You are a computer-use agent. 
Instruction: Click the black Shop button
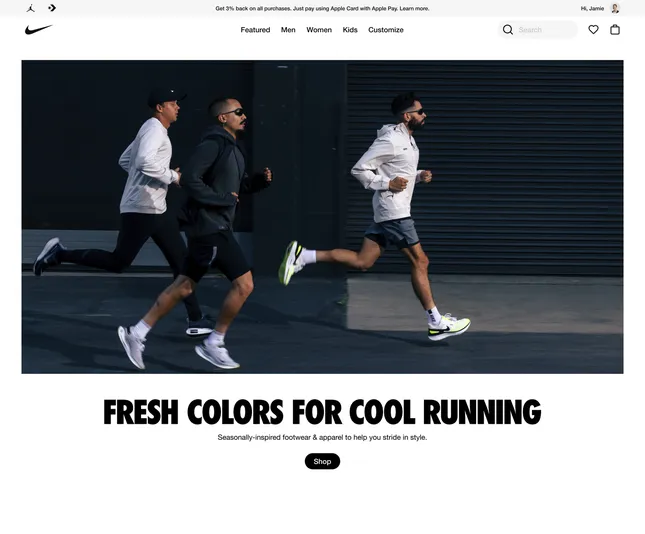pos(322,461)
